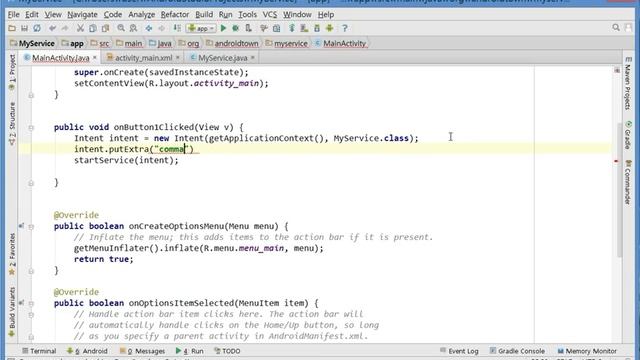The image size is (640, 360).
Task: Click the myservice breadcrumb folder
Action: (287, 43)
